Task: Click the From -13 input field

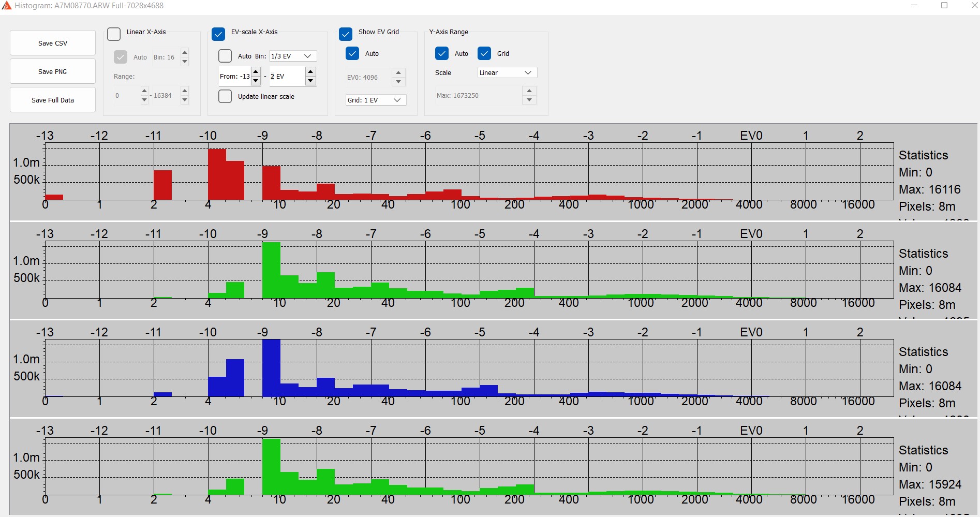Action: point(234,77)
